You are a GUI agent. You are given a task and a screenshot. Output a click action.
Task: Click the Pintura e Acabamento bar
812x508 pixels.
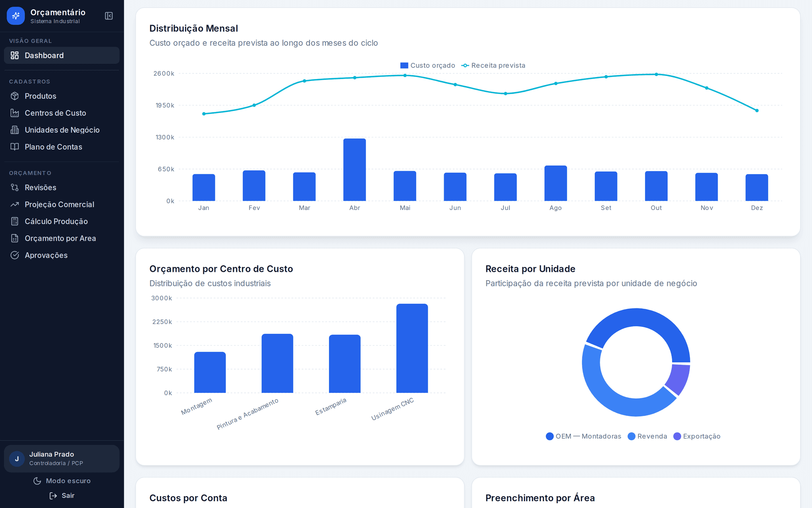[x=277, y=364]
